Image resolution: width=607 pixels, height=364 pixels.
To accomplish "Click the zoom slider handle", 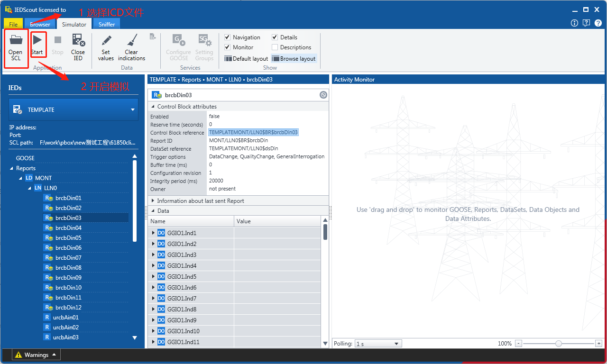I will (x=559, y=344).
